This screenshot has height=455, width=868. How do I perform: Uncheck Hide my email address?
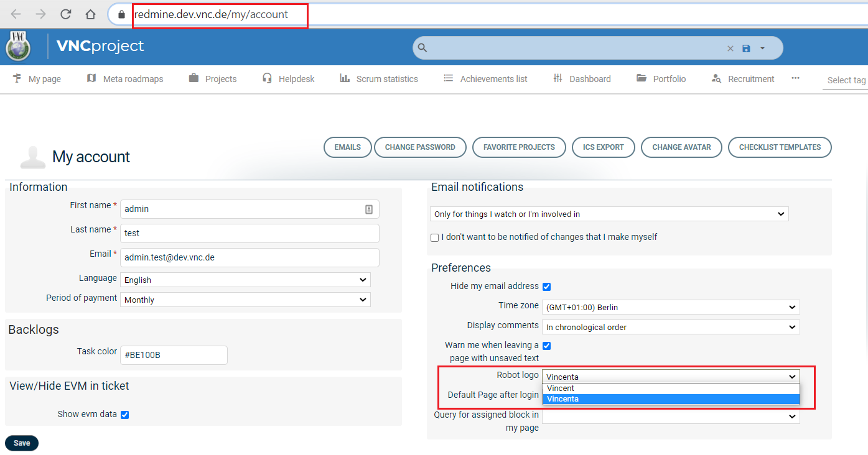(x=546, y=287)
